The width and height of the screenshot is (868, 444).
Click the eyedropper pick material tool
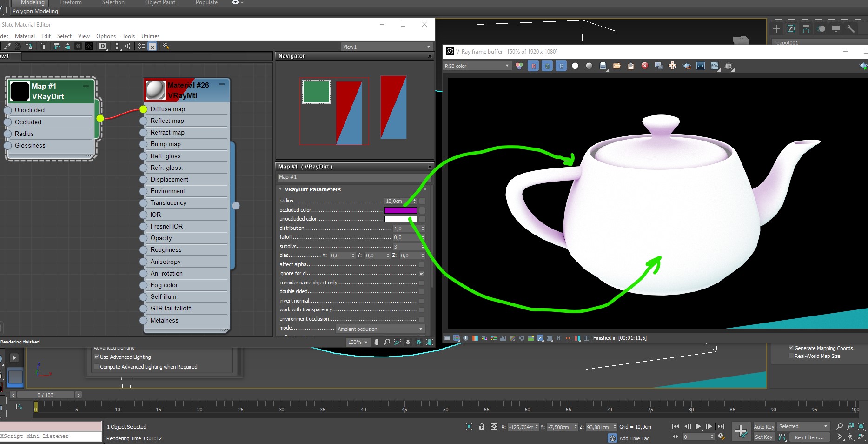(7, 46)
